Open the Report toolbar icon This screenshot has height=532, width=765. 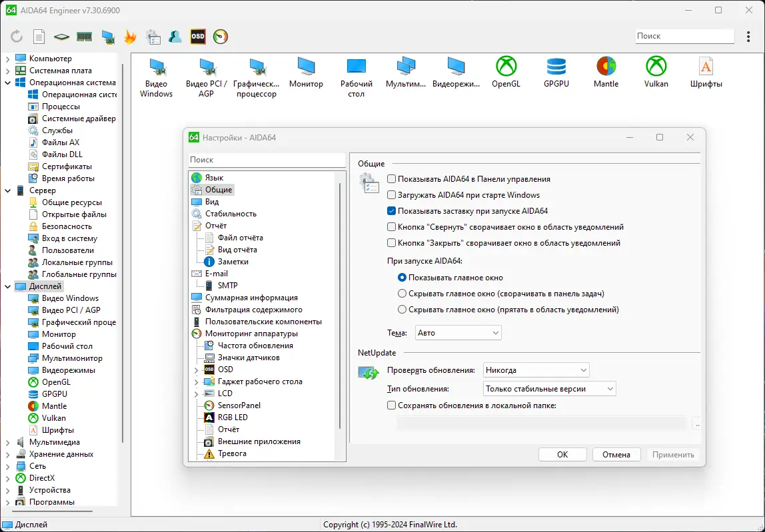39,37
